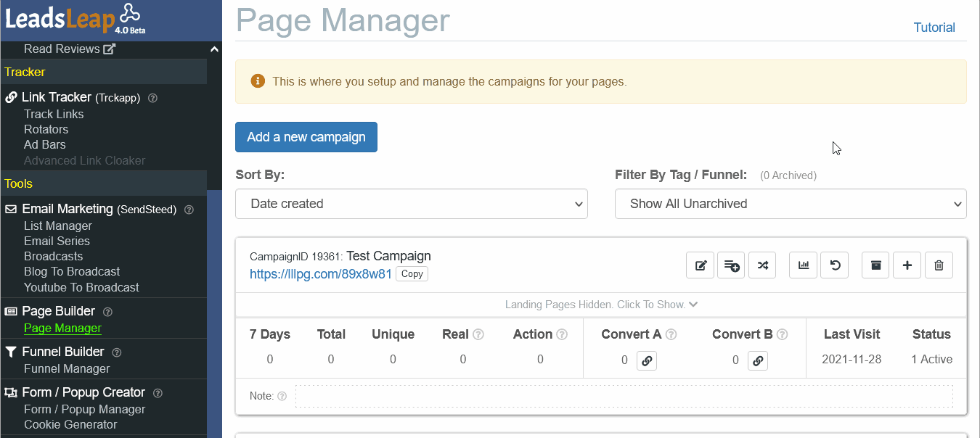Open the Filter By Tag / Funnel dropdown
The width and height of the screenshot is (980, 438).
791,204
